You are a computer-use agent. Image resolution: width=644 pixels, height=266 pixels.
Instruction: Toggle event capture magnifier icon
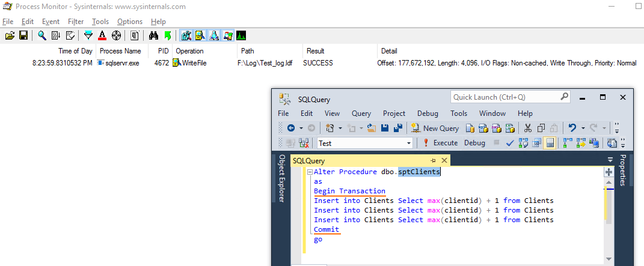click(x=42, y=35)
